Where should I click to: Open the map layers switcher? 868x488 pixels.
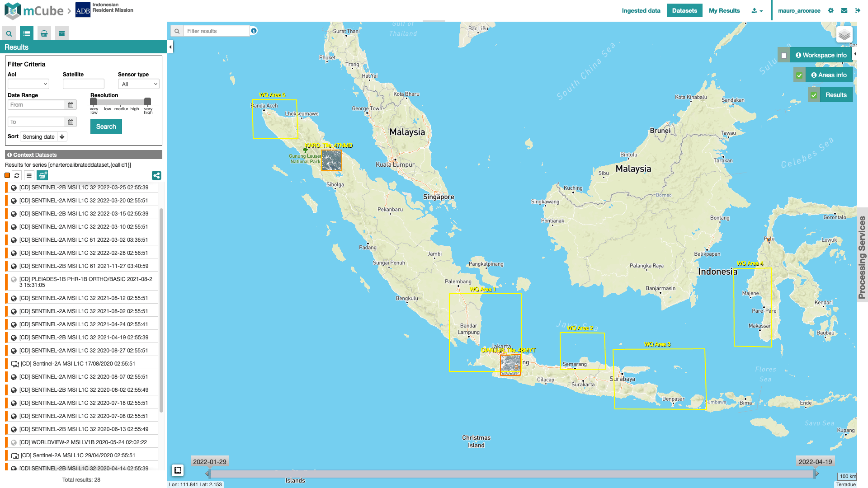click(x=844, y=35)
